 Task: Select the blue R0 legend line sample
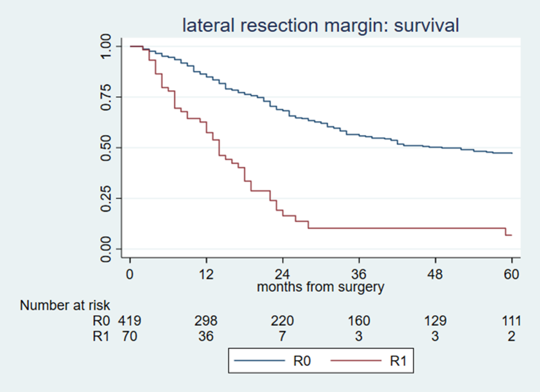pyautogui.click(x=258, y=361)
